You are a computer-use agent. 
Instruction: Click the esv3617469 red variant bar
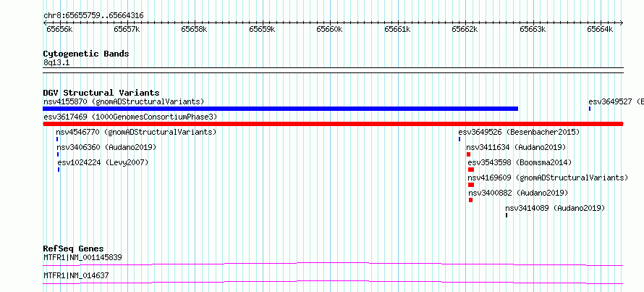point(333,124)
